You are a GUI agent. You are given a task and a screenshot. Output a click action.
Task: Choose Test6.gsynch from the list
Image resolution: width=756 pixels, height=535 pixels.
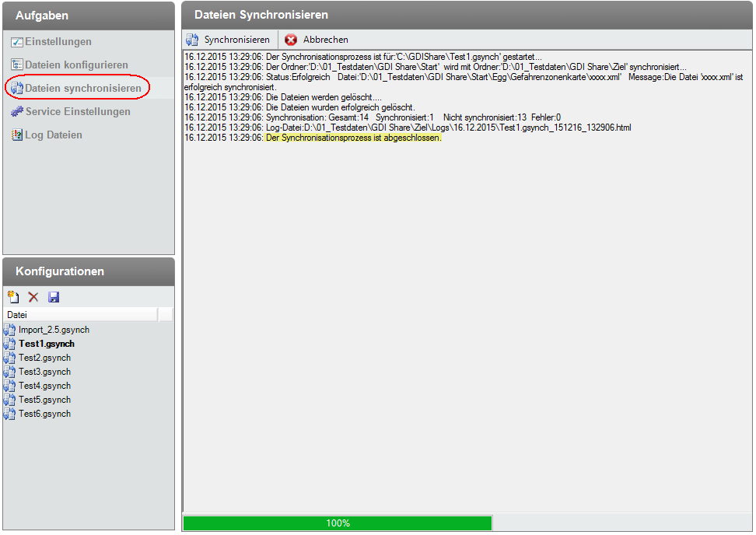pos(44,414)
